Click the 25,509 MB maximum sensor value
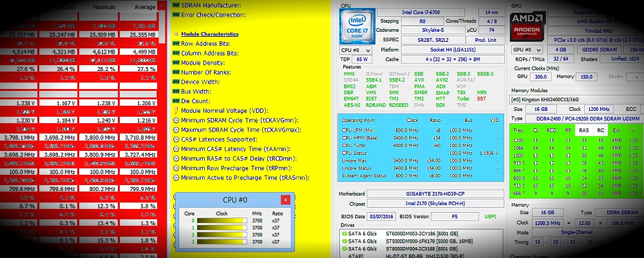 point(99,35)
